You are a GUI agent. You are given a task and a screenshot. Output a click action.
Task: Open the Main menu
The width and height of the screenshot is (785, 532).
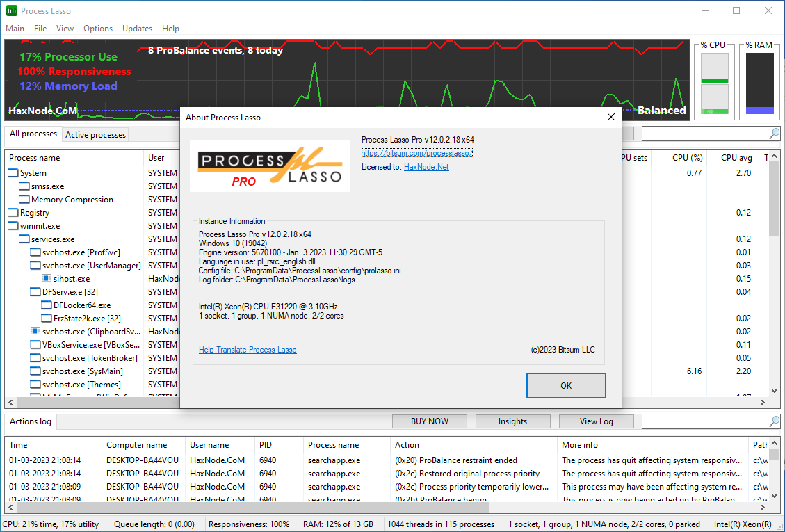click(x=15, y=28)
